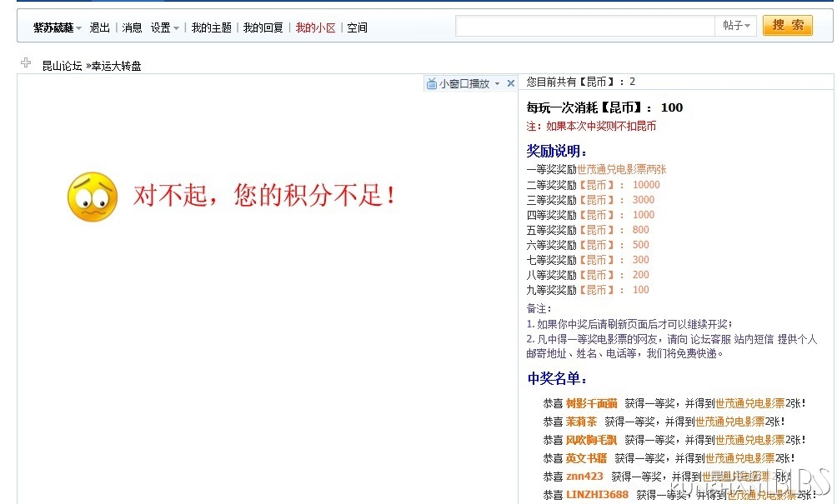Click the dizzy emoji face icon
Viewport: 837px width, 504px height.
(x=92, y=197)
